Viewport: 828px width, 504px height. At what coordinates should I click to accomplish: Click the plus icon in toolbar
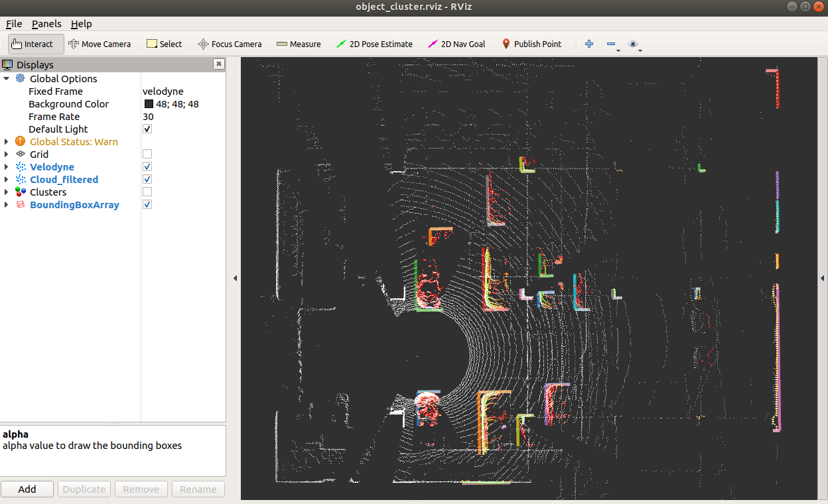pos(588,44)
